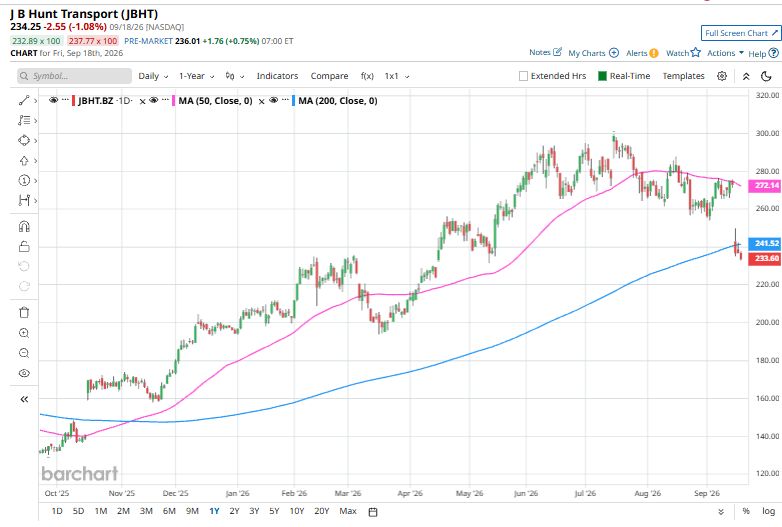This screenshot has height=527, width=782.
Task: Open the Indicators menu
Action: coord(277,76)
